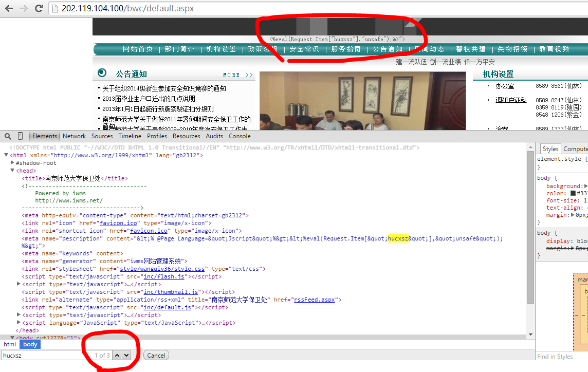Open 教育视频 nav menu item

[554, 49]
